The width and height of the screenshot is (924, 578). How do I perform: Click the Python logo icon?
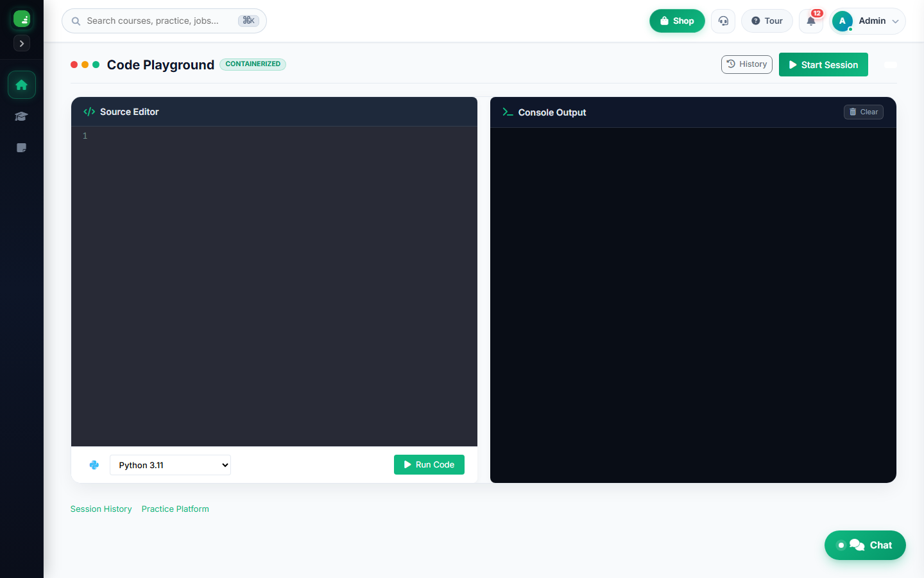point(94,465)
